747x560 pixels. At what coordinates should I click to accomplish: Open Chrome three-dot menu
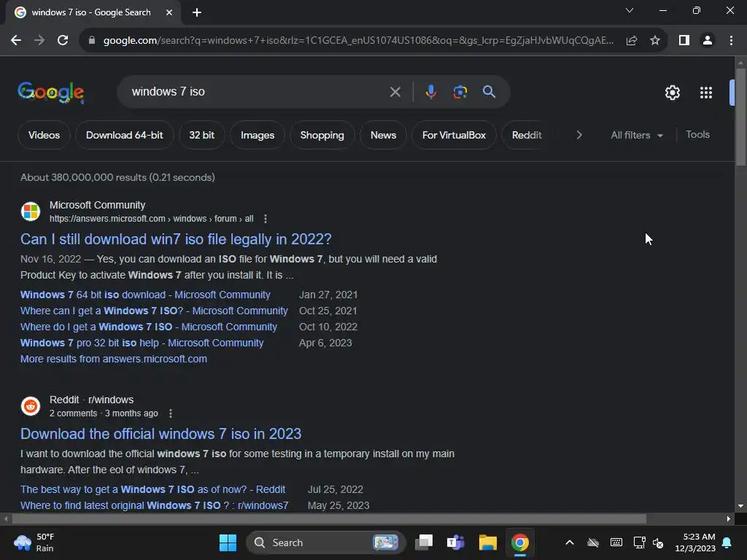pyautogui.click(x=731, y=41)
